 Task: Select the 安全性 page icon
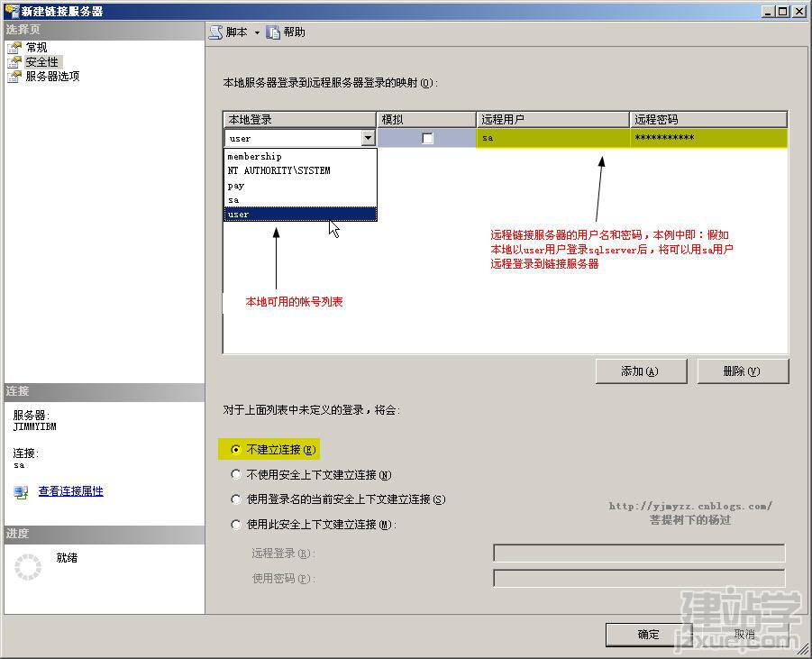pos(14,62)
